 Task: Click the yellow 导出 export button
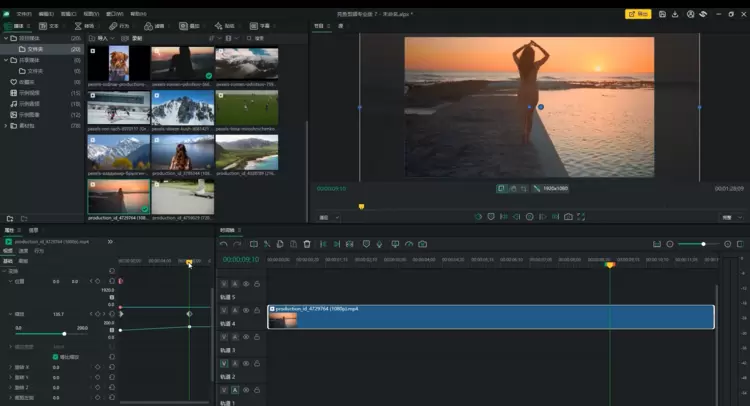coord(637,14)
